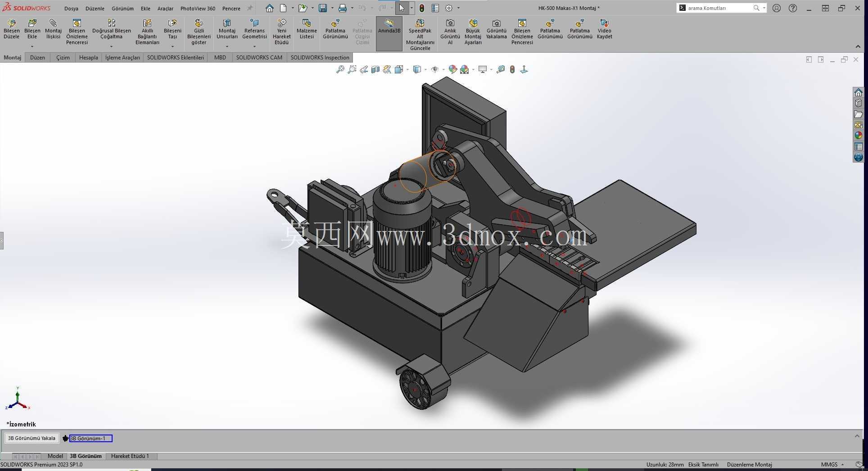This screenshot has width=868, height=471.
Task: Toggle Anında3B Instant3D mode
Action: point(389,34)
